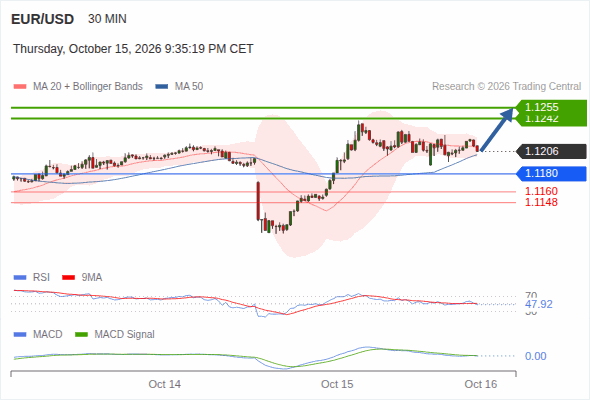Click the EUR/USD chart title
This screenshot has height=400, width=590.
tap(43, 19)
